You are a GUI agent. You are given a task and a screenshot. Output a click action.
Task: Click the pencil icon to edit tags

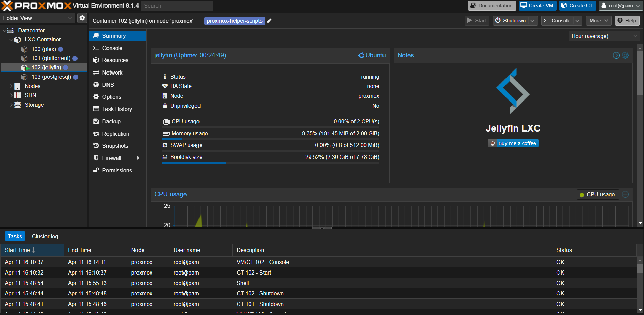coord(269,21)
